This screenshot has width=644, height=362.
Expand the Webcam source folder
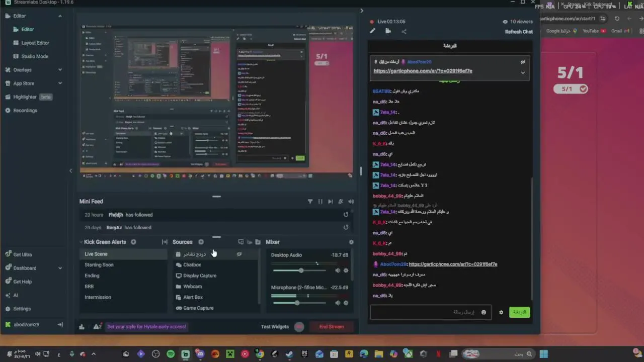(179, 287)
